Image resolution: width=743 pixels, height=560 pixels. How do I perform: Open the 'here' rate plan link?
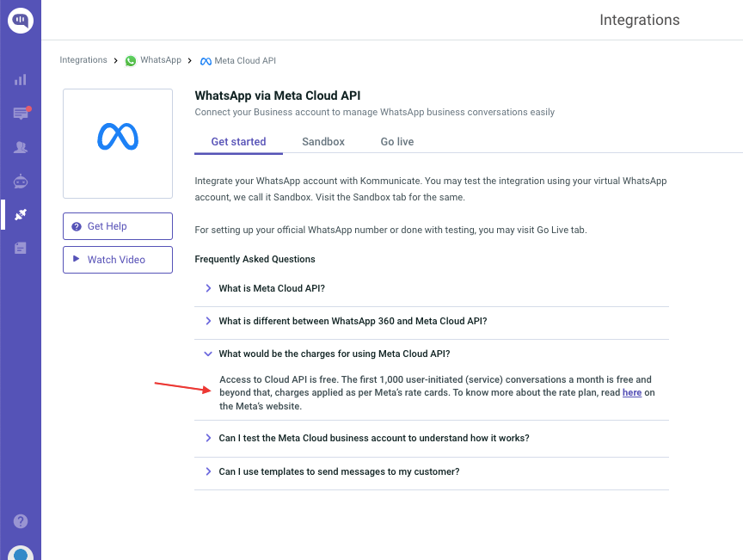coord(632,392)
